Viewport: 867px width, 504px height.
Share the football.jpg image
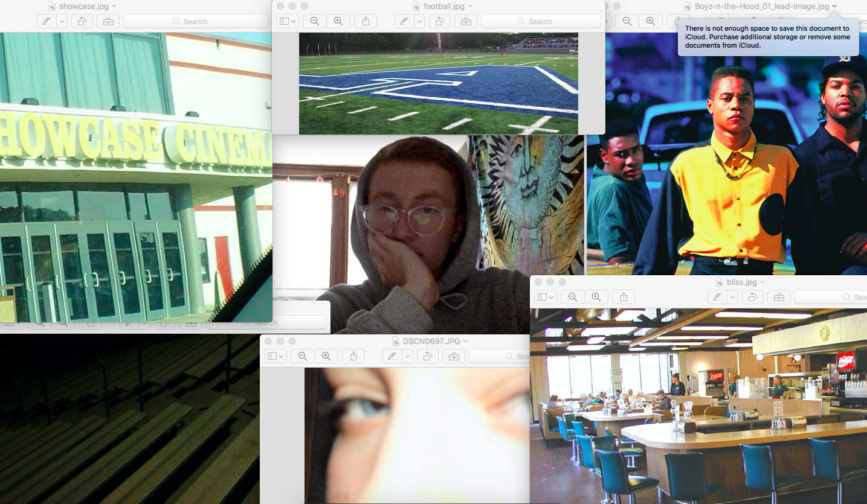click(x=366, y=21)
